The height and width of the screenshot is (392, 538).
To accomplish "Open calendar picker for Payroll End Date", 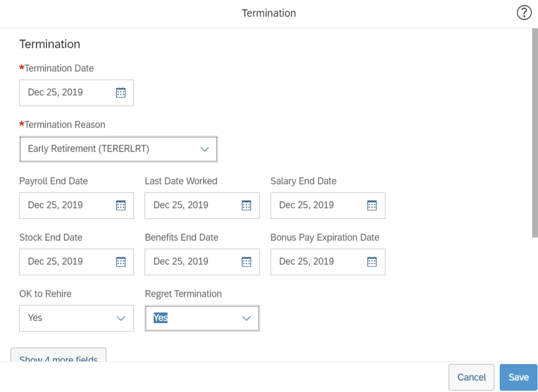I will 121,205.
